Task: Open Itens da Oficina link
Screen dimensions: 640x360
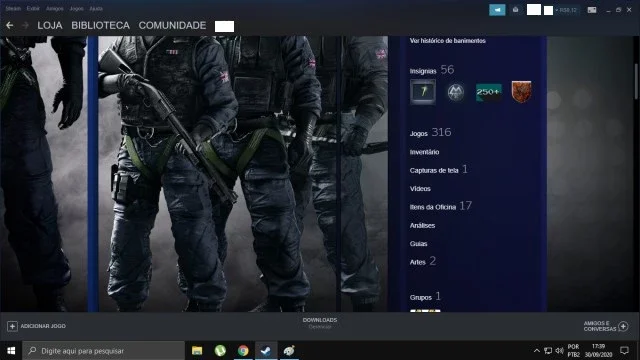Action: tap(441, 206)
